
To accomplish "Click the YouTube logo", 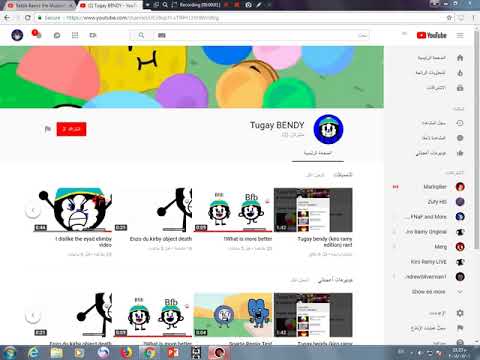I will click(431, 35).
